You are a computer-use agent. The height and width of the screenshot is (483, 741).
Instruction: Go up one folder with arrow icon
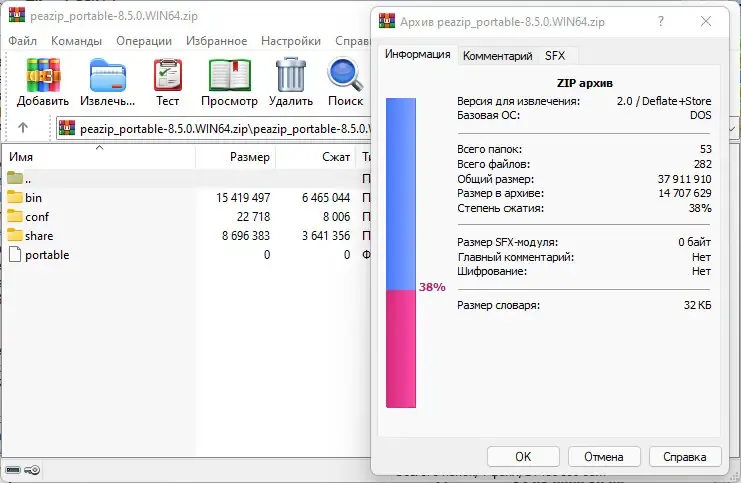tap(23, 127)
